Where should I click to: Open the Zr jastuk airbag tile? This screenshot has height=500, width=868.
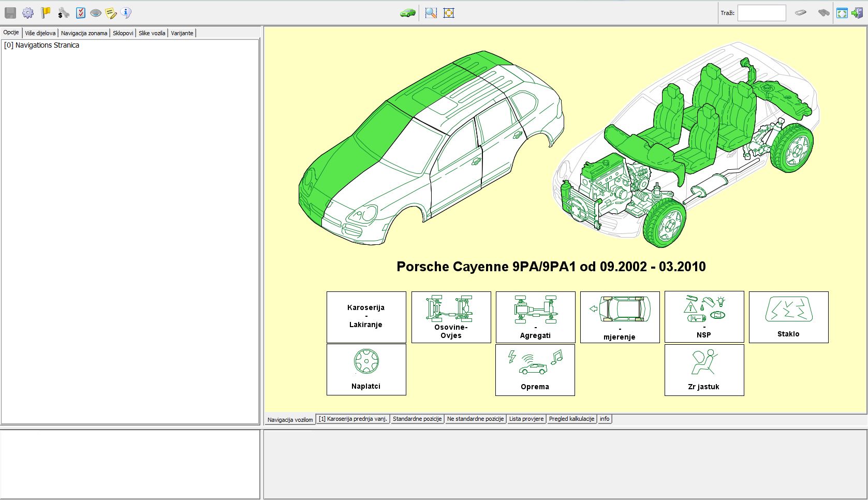(704, 370)
